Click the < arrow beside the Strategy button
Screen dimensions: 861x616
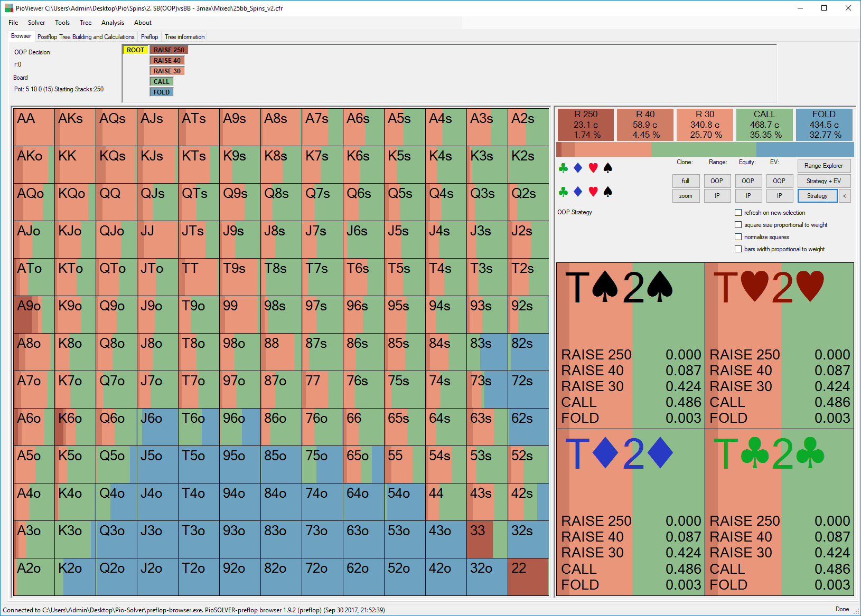pyautogui.click(x=844, y=196)
